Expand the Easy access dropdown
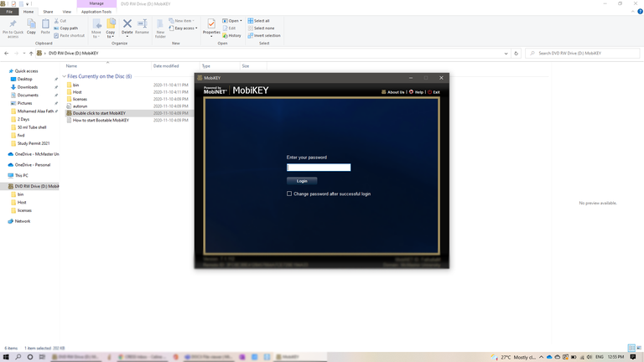The height and width of the screenshot is (362, 644). pos(185,28)
